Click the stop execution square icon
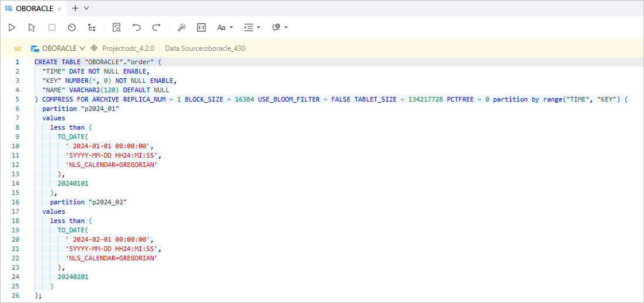Screen dimensions: 644x303 [52, 27]
